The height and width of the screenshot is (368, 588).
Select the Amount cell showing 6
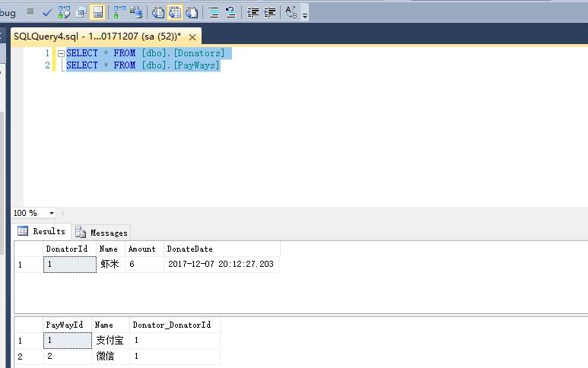(145, 264)
